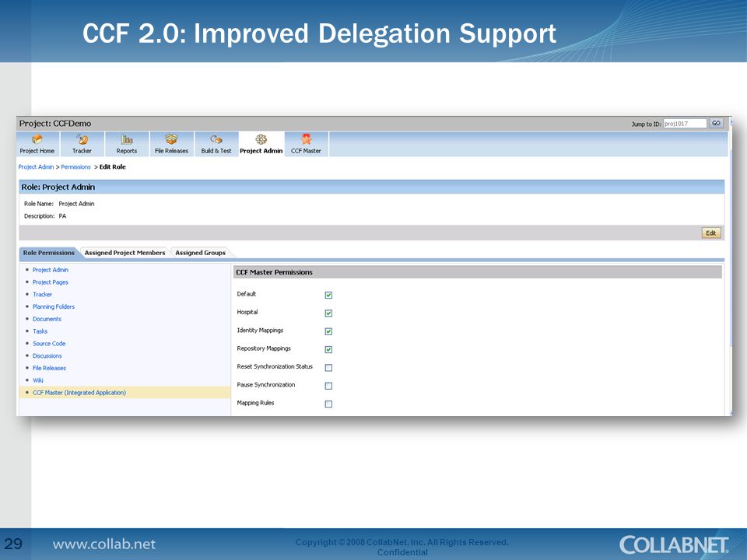
Task: Uncheck the Identity Mappings checkbox
Action: 328,331
